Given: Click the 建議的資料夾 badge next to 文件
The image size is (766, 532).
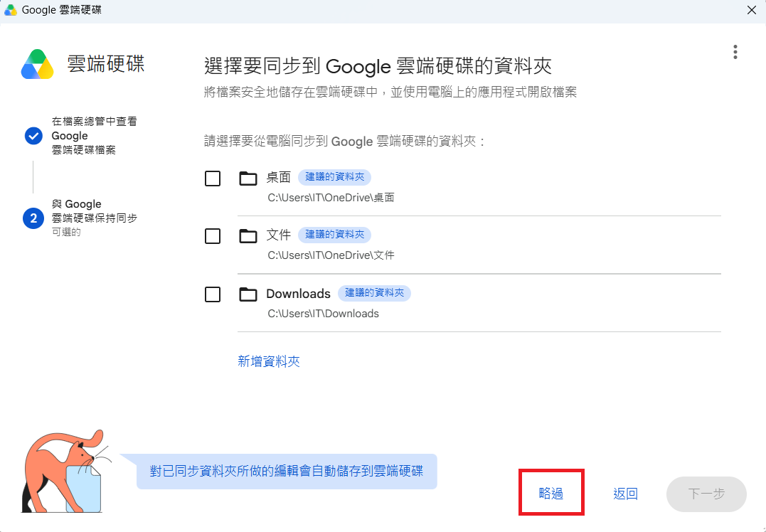Looking at the screenshot, I should (335, 235).
